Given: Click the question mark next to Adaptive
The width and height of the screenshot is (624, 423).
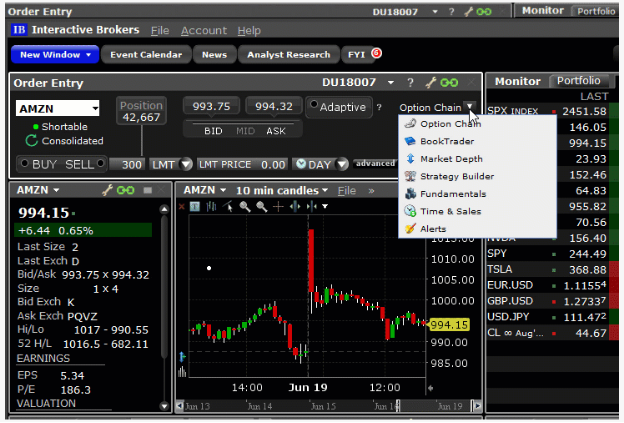Looking at the screenshot, I should click(x=379, y=107).
